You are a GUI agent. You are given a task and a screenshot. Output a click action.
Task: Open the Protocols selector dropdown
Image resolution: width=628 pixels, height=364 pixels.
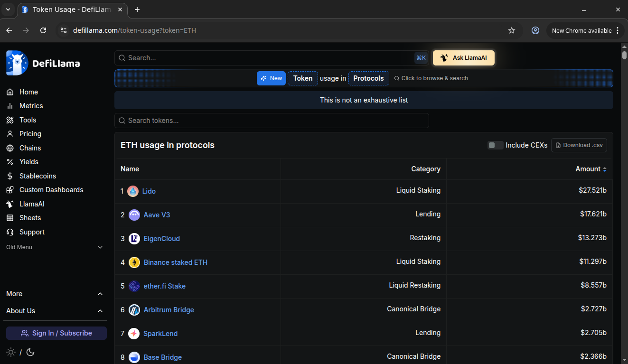point(369,78)
